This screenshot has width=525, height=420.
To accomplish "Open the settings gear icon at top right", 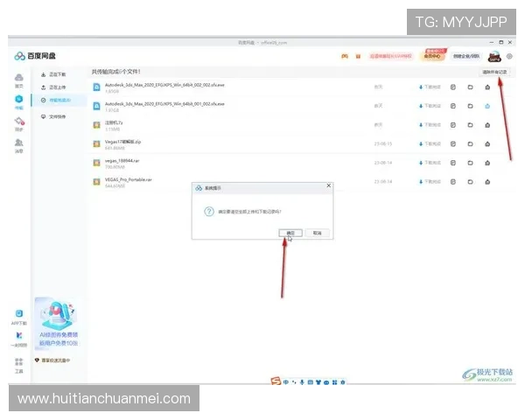I will point(509,56).
